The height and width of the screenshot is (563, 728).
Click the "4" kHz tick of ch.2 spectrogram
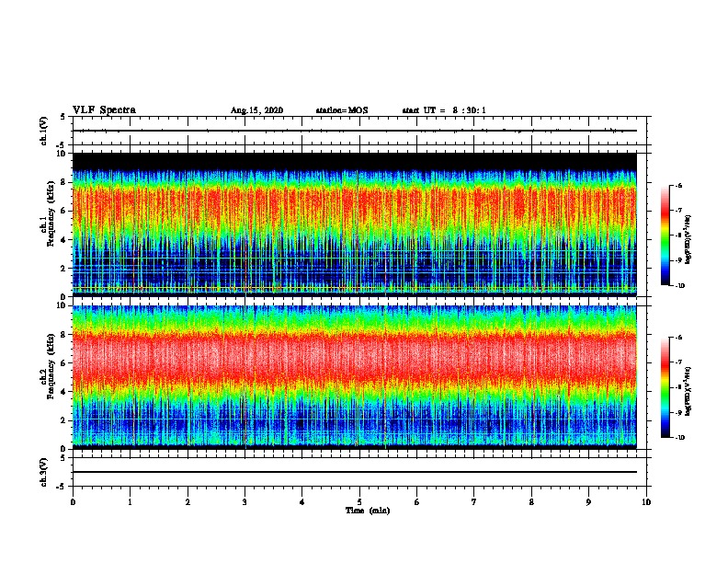tap(63, 392)
